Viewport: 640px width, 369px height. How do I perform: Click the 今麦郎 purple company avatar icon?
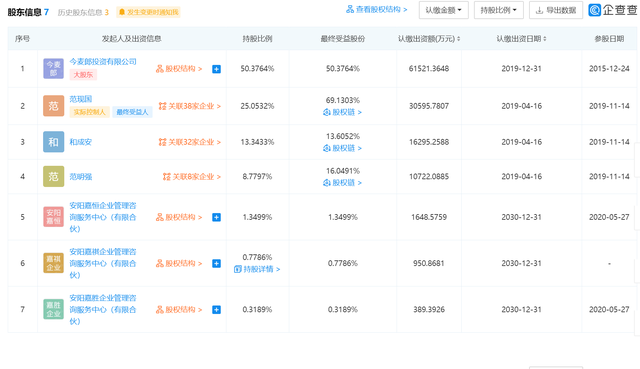[x=53, y=68]
